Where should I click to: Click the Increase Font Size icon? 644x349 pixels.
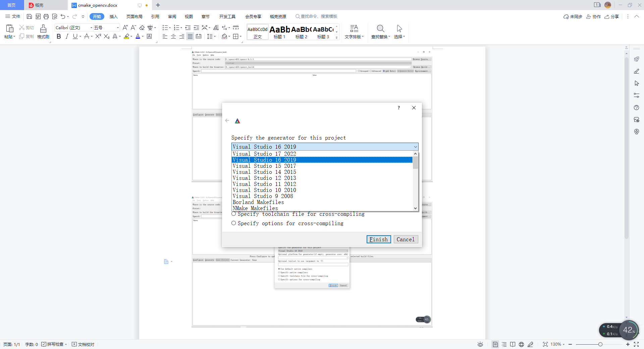(125, 28)
